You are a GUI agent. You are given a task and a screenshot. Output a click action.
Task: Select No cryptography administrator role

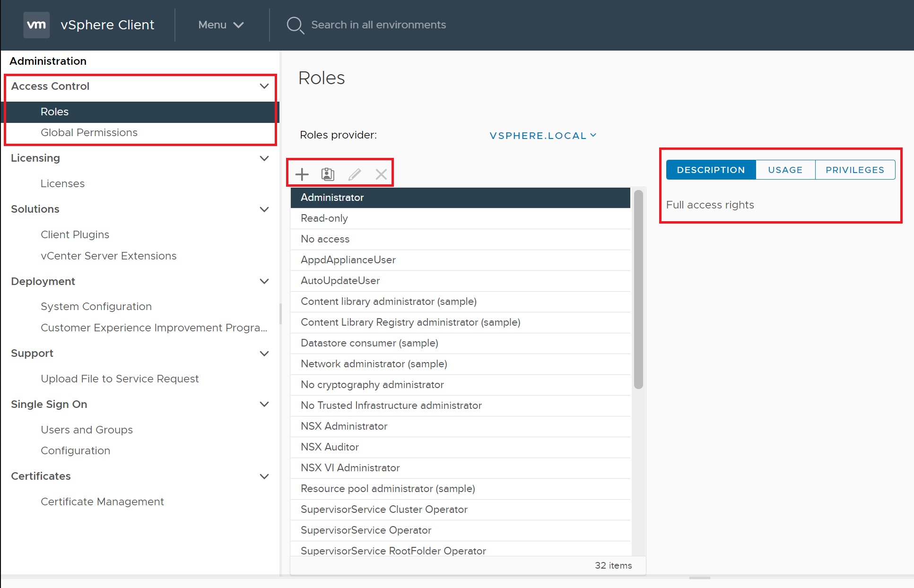tap(461, 385)
